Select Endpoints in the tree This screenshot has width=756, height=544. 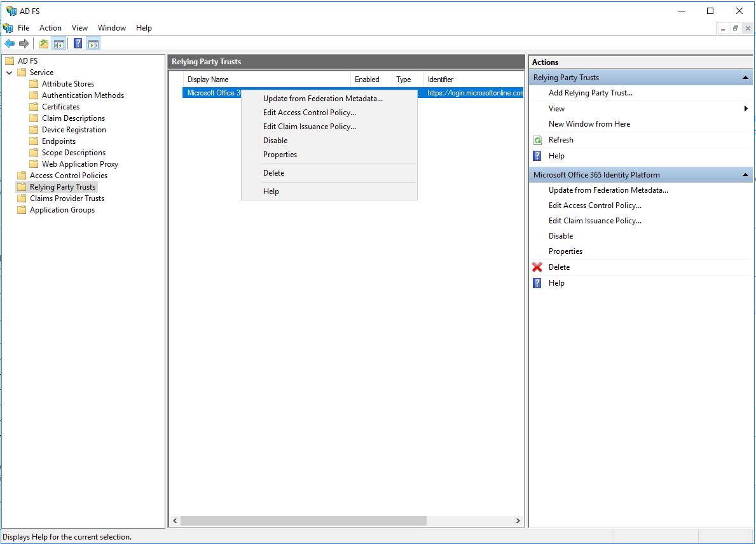(x=59, y=141)
